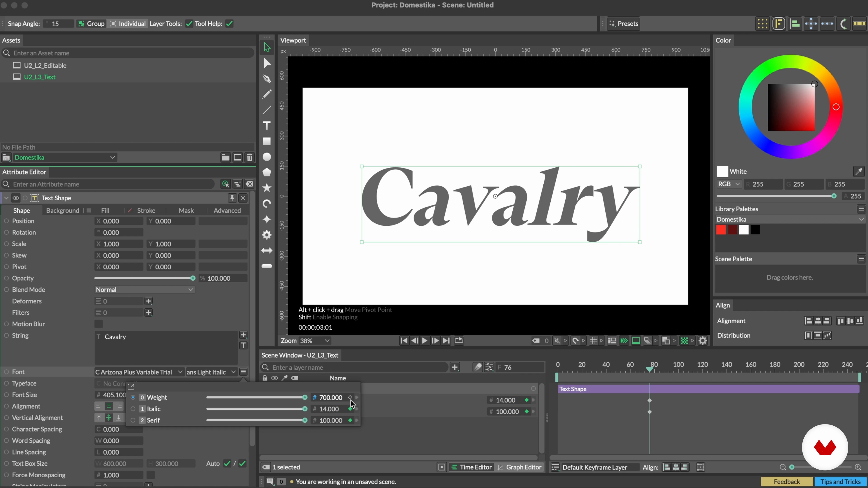
Task: Select the Rectangle shape tool
Action: [267, 141]
